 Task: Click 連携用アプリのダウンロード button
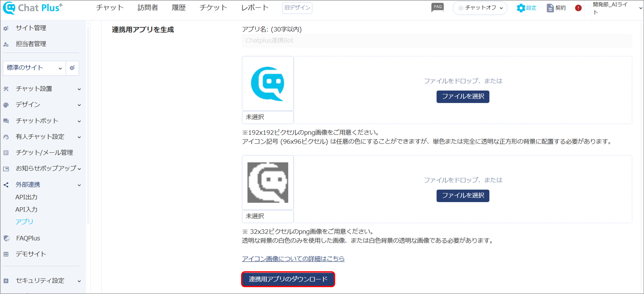pos(288,279)
